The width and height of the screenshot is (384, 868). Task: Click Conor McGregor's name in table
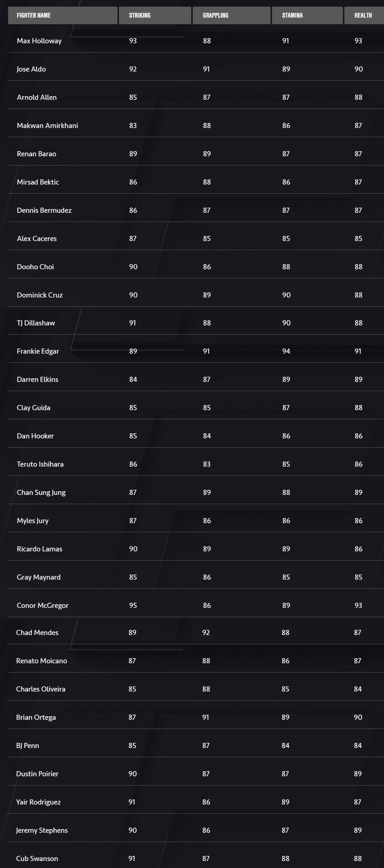pos(43,605)
